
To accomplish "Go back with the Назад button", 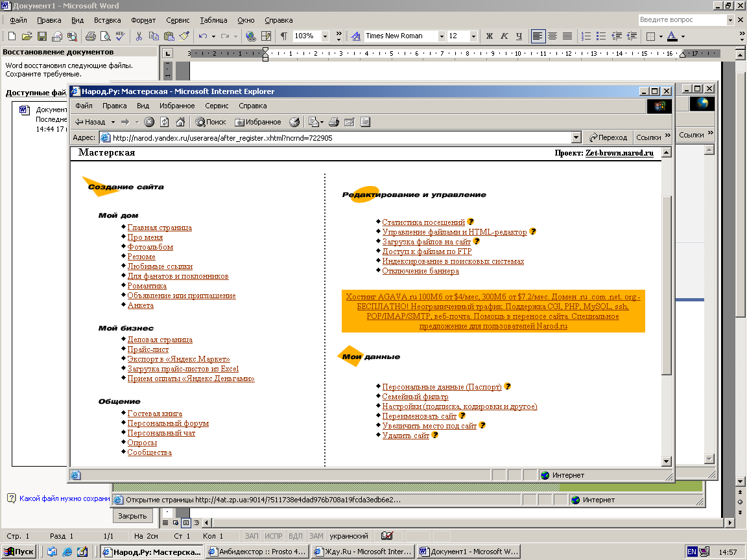I will click(x=91, y=122).
